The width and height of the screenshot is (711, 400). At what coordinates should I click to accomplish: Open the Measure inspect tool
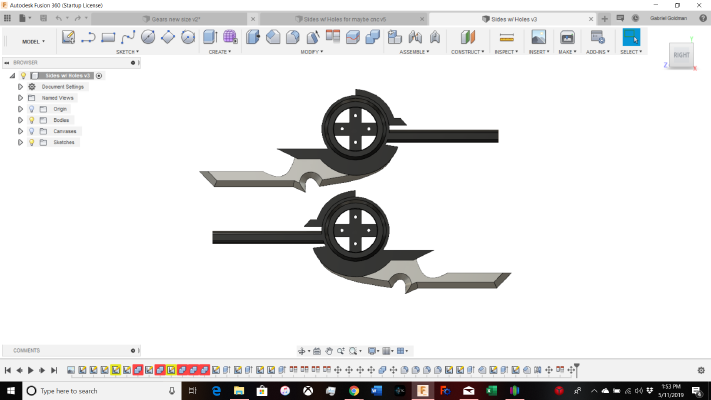506,37
